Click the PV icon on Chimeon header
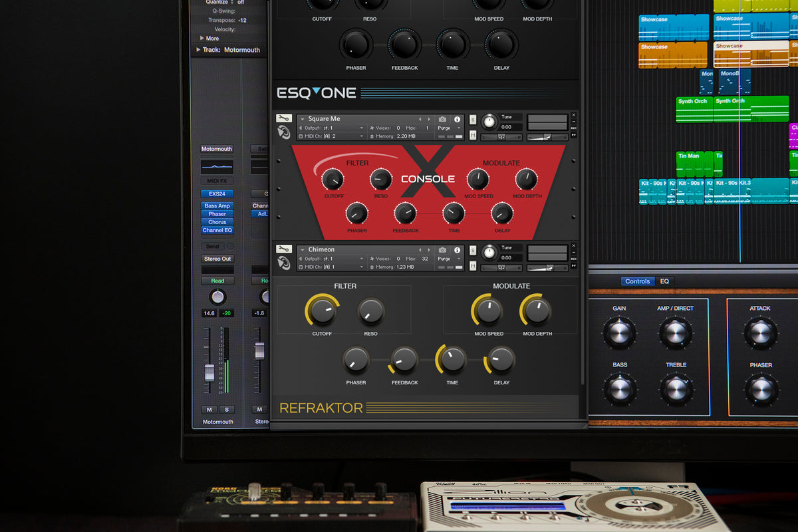 pyautogui.click(x=573, y=265)
